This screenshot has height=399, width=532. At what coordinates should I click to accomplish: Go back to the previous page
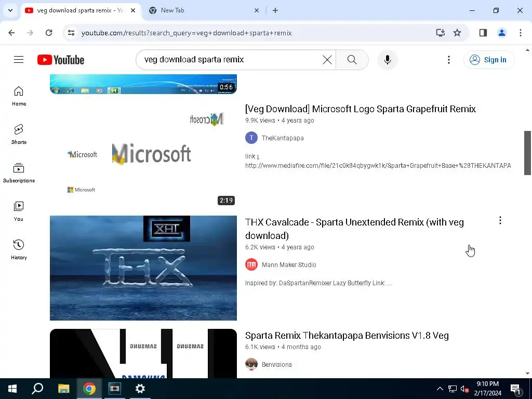(x=11, y=33)
